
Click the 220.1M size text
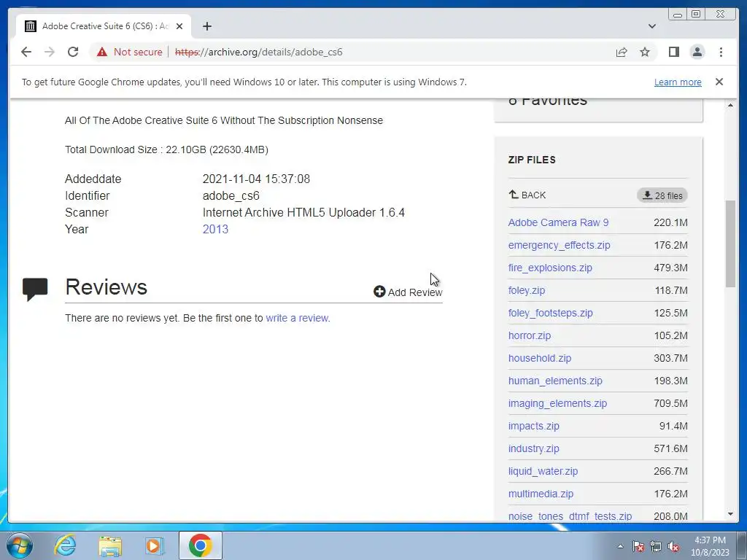click(670, 222)
